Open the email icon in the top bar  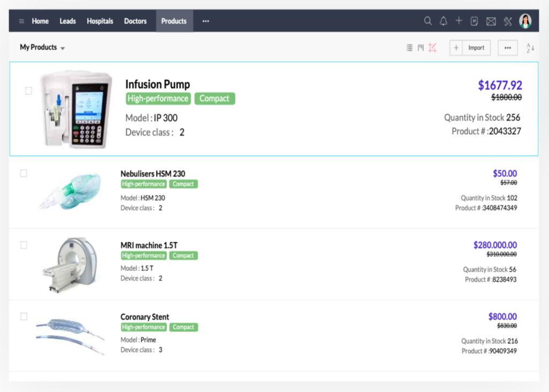click(491, 20)
